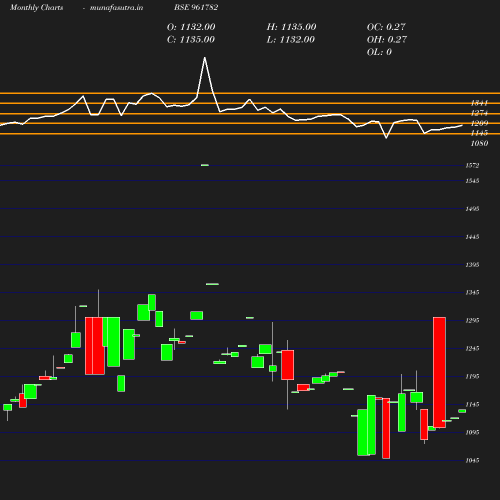This screenshot has height=500, width=500.
Task: Click the 'OL: 0' reading
Action: click(379, 52)
